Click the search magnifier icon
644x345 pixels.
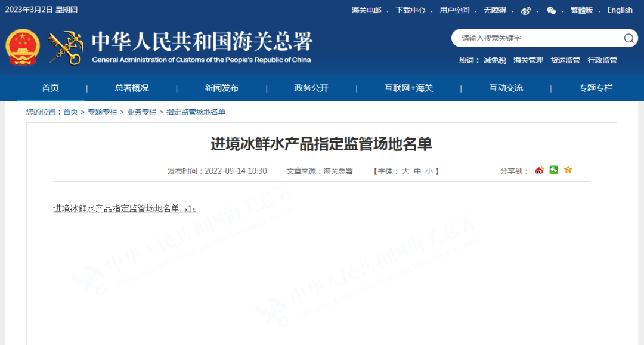point(628,38)
